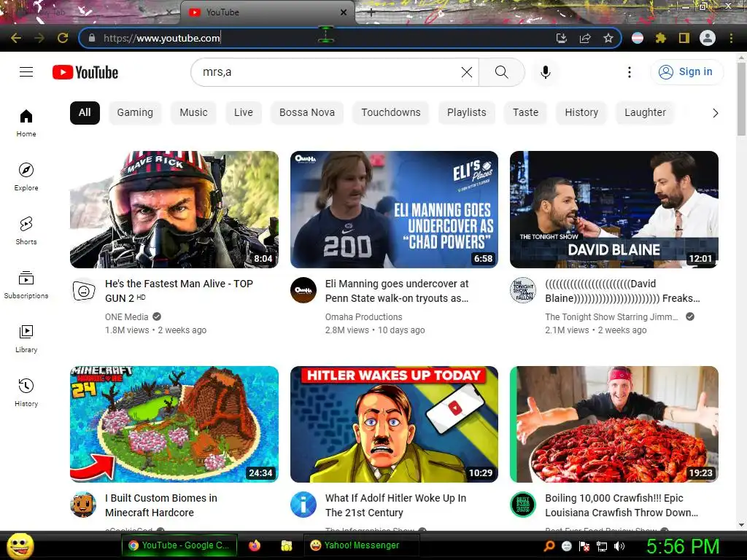Viewport: 747px width, 560px height.
Task: Open the smiley start button in taskbar
Action: (20, 545)
